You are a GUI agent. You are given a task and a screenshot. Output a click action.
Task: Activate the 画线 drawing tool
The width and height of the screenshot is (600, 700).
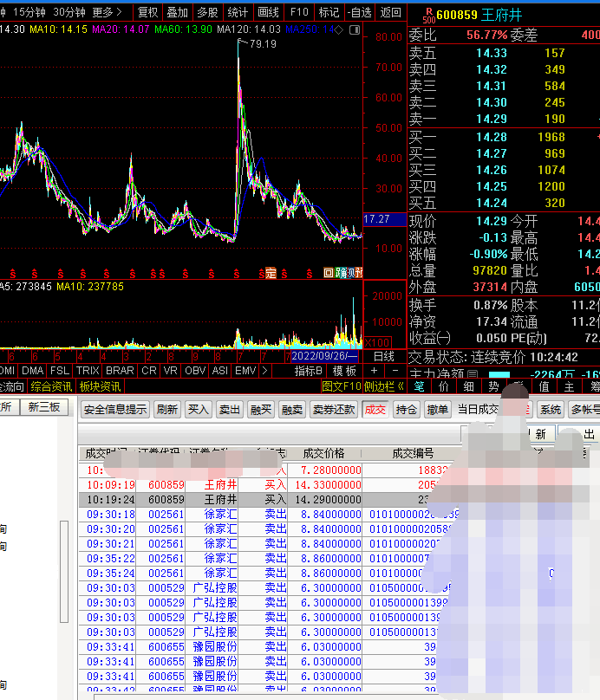point(268,12)
